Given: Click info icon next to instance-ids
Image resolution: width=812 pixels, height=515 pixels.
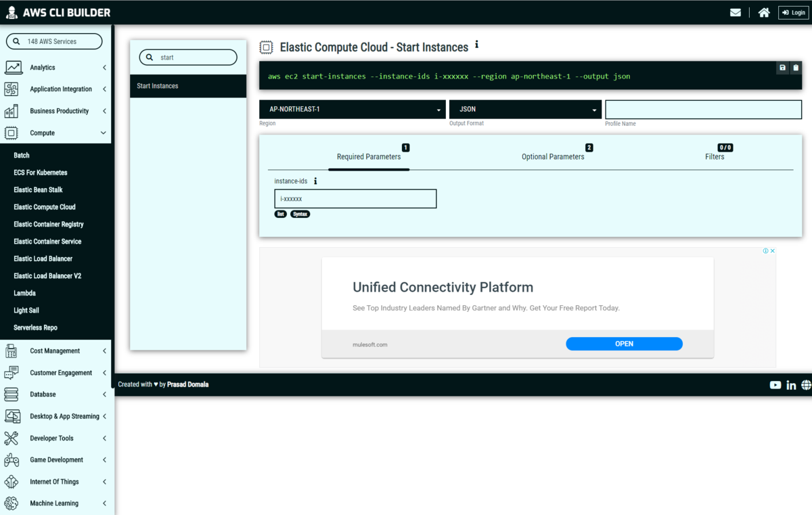Looking at the screenshot, I should coord(315,181).
